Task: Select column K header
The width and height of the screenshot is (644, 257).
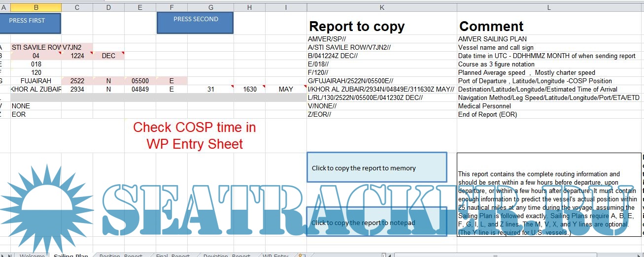Action: point(382,8)
